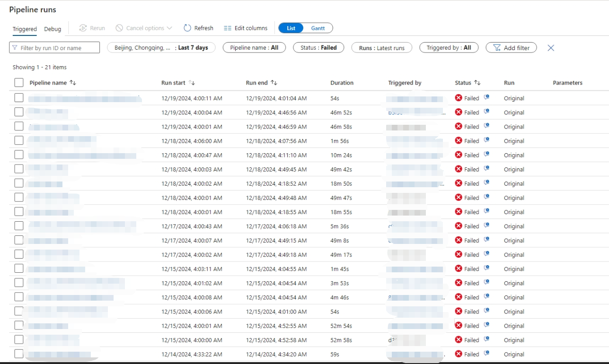Switch to the Gantt view
The width and height of the screenshot is (609, 364).
318,28
